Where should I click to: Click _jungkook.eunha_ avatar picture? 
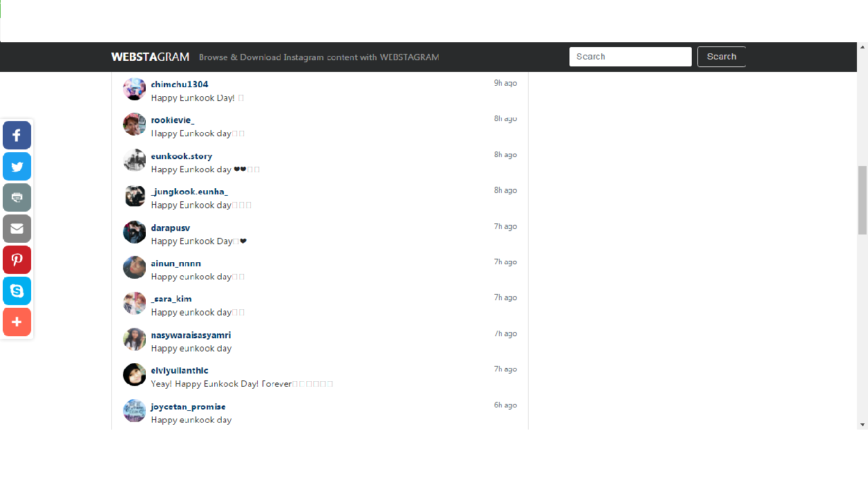[x=134, y=196]
